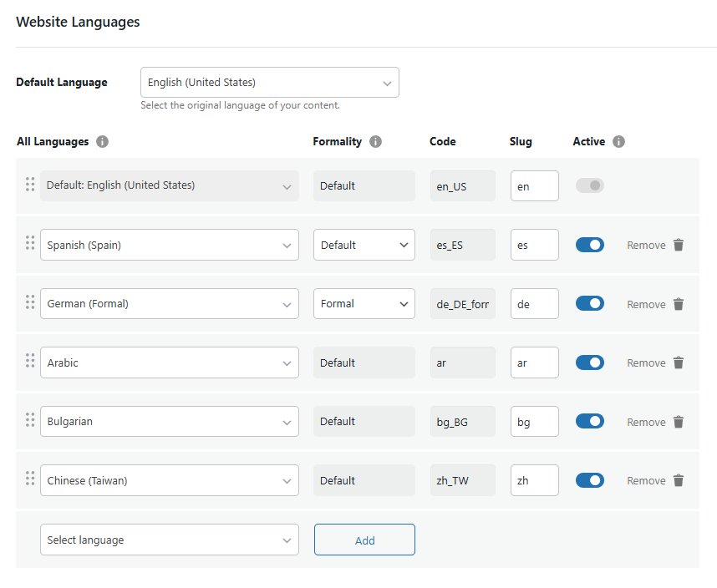Click the Add button
The image size is (717, 588).
(364, 540)
